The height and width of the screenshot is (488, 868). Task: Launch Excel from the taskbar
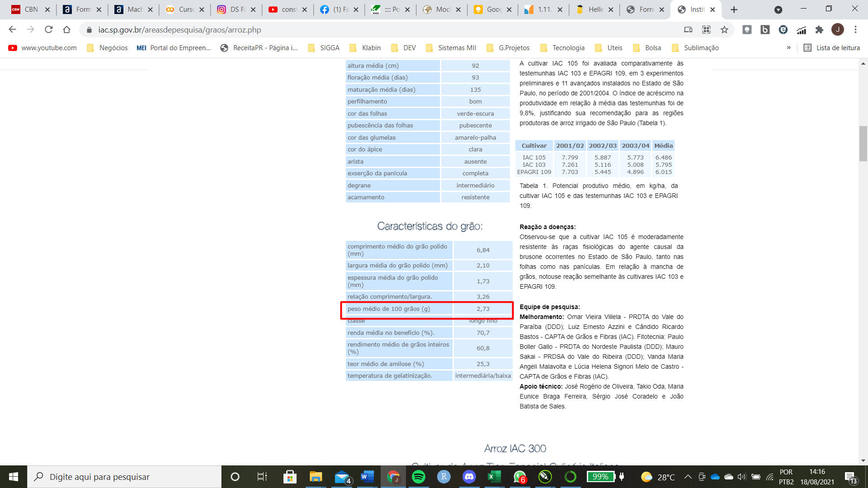click(x=494, y=477)
